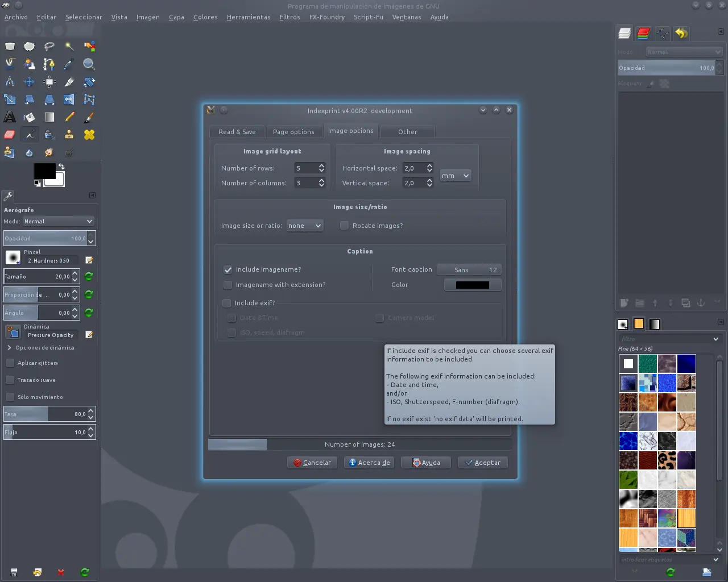Viewport: 728px width, 582px height.
Task: Select the Blend gradient tool
Action: (x=49, y=117)
